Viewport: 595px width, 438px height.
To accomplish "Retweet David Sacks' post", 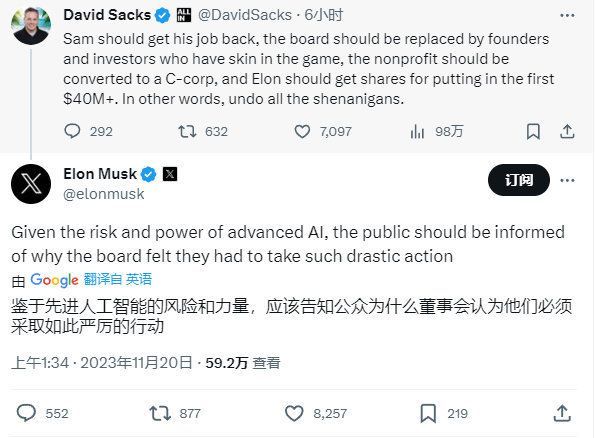I will (x=187, y=131).
